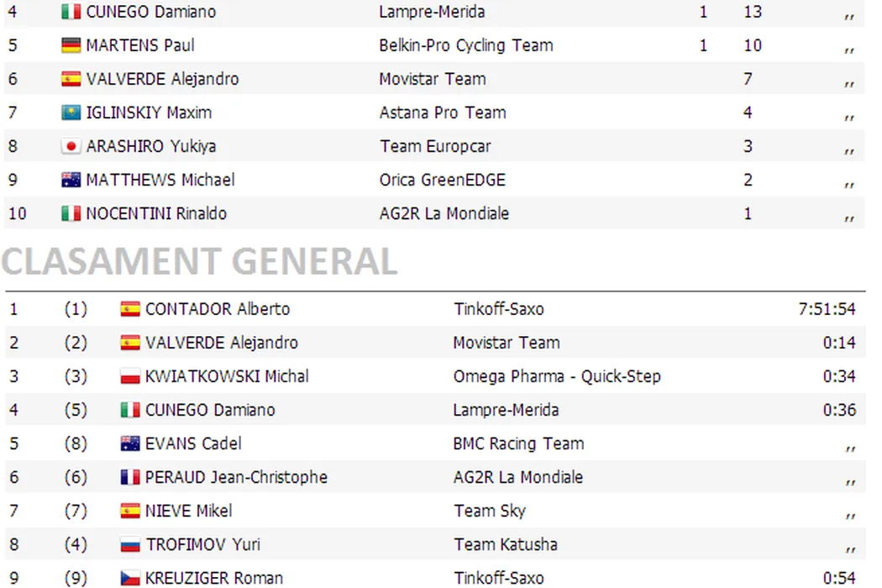
Task: Click the Polish flag beside KWIATKOWSKI Michal
Action: pyautogui.click(x=130, y=376)
